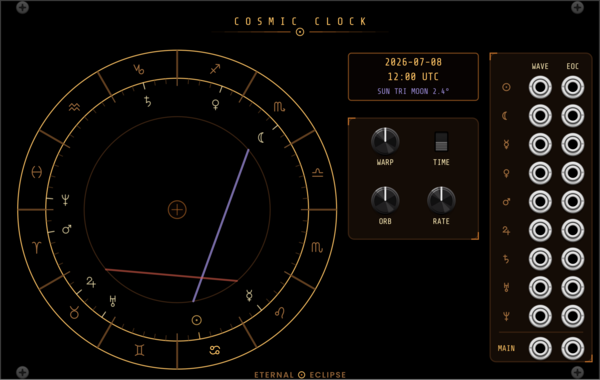Click the Jupiter symbol beside the jack rows
Screen dimensions: 600x380
[506, 230]
